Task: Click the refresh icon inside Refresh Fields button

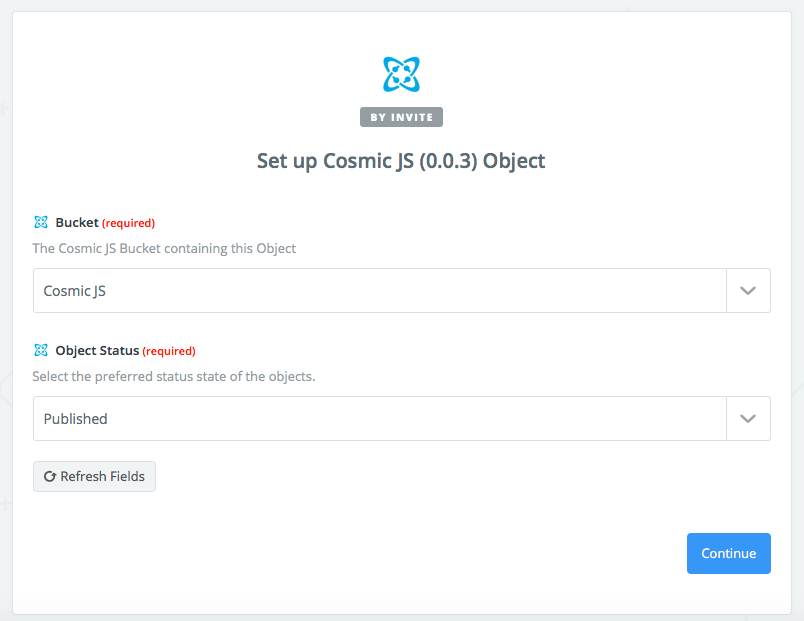Action: pos(49,476)
